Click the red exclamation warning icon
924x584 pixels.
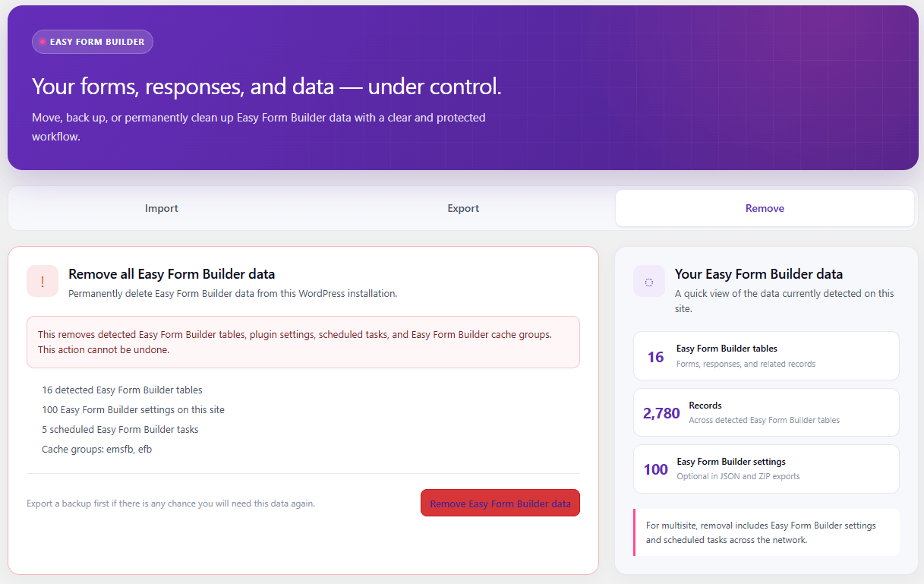click(x=43, y=281)
